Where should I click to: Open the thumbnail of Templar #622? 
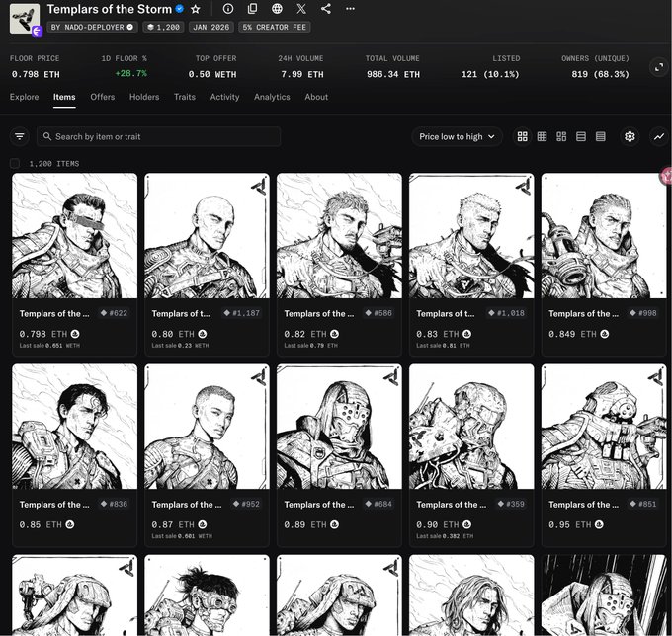pos(74,236)
